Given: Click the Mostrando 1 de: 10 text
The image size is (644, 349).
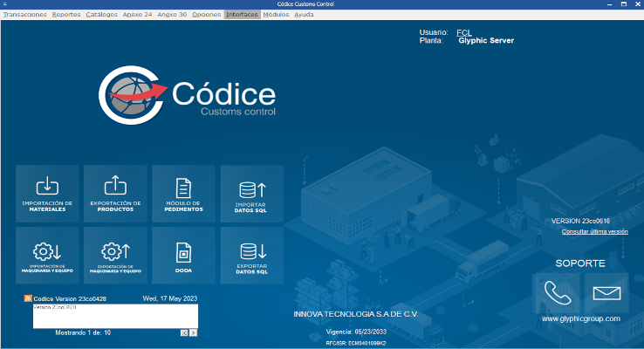Looking at the screenshot, I should (83, 332).
